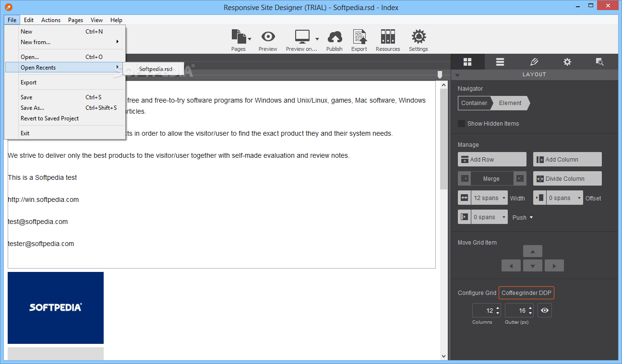Move grid item down
Viewport: 622px width, 364px height.
[x=533, y=266]
